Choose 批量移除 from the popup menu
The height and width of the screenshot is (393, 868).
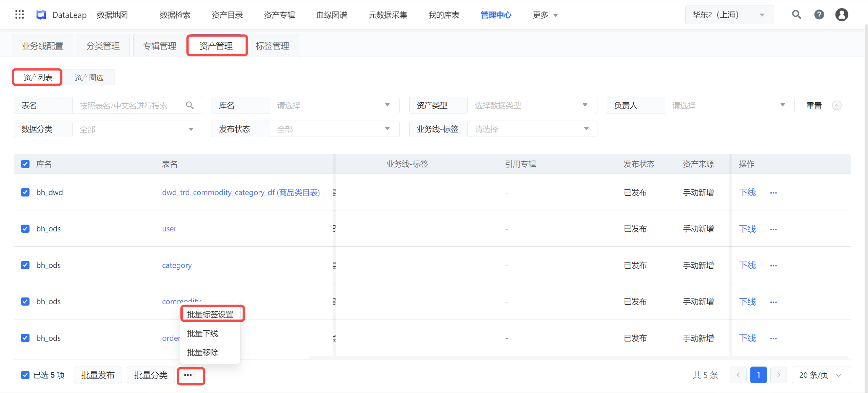pos(210,352)
